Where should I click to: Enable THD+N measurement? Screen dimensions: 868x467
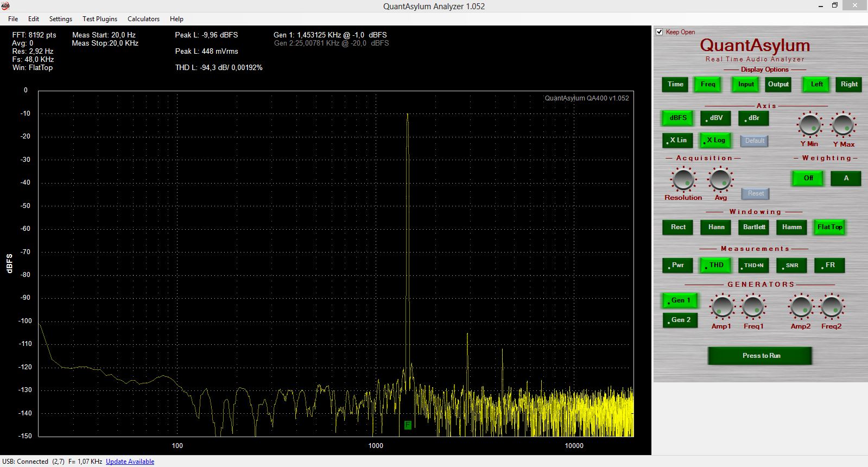tap(753, 265)
